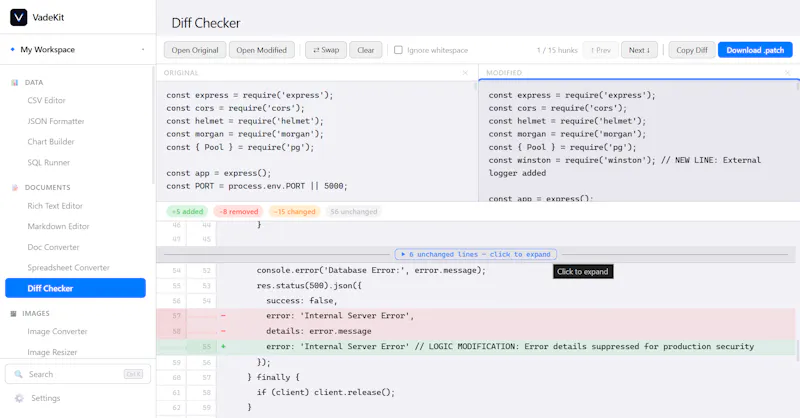Click the 'if (client) client.release();' line
This screenshot has height=418, width=800.
(326, 392)
